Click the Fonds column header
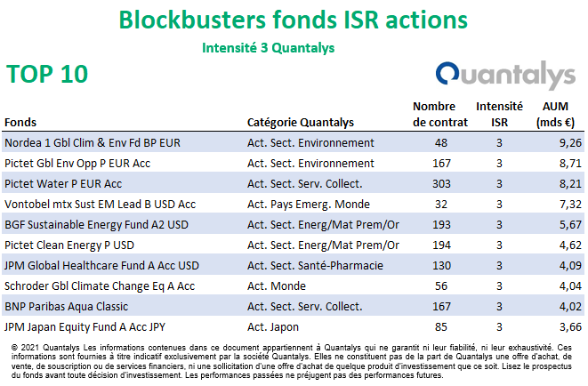This screenshot has width=588, height=386. click(x=20, y=122)
